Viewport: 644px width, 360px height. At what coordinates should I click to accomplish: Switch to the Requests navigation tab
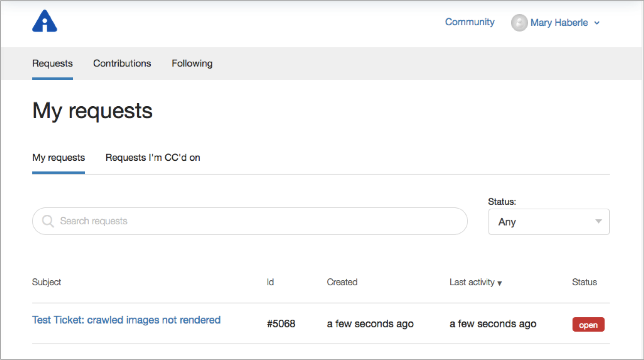pyautogui.click(x=52, y=63)
